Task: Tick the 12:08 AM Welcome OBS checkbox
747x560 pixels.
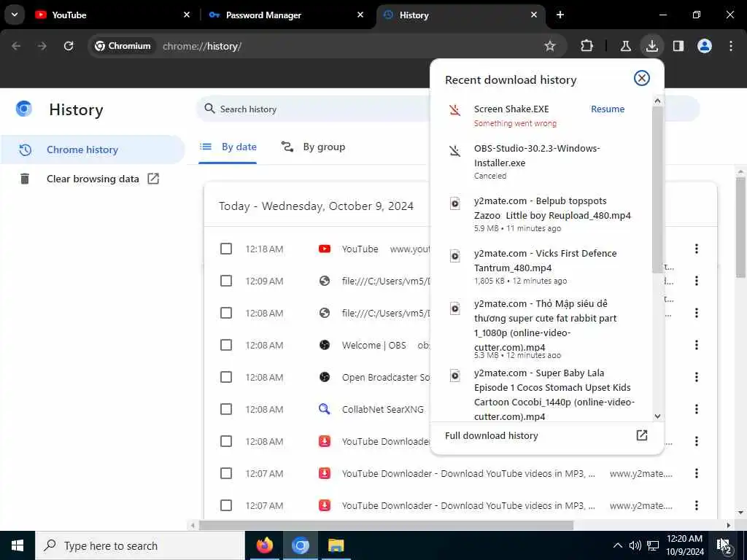Action: pos(226,345)
